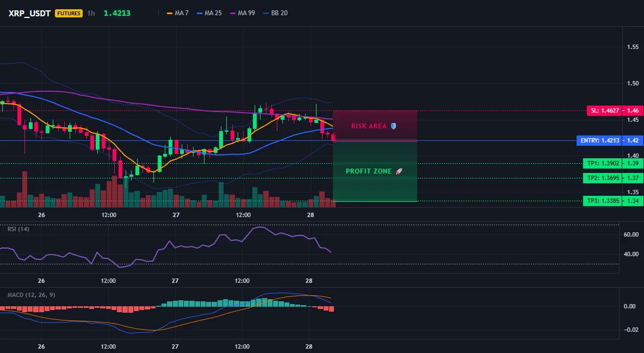644x353 pixels.
Task: Click the RSI (14) indicator title
Action: click(18, 229)
